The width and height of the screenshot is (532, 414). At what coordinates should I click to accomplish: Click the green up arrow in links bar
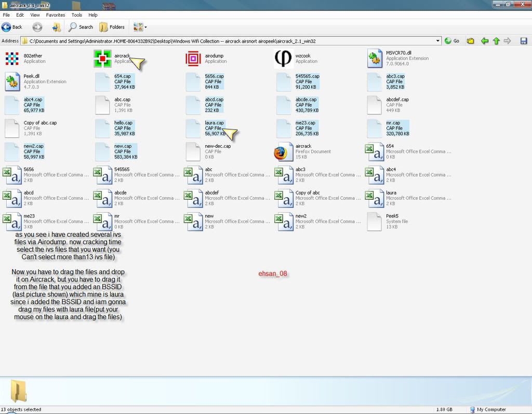496,41
